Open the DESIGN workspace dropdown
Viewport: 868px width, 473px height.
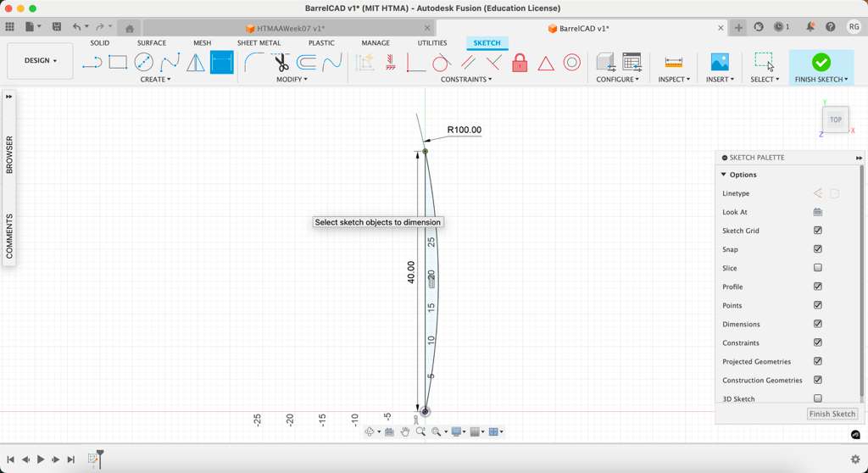40,61
